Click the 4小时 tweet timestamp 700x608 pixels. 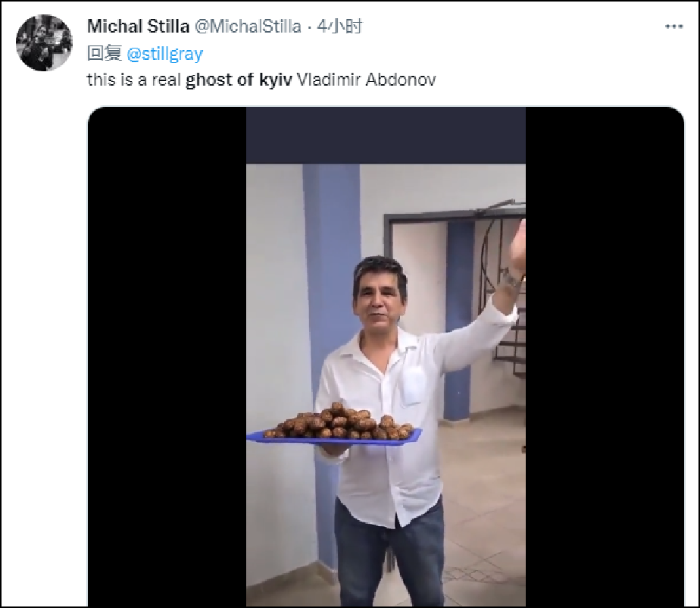[x=339, y=27]
